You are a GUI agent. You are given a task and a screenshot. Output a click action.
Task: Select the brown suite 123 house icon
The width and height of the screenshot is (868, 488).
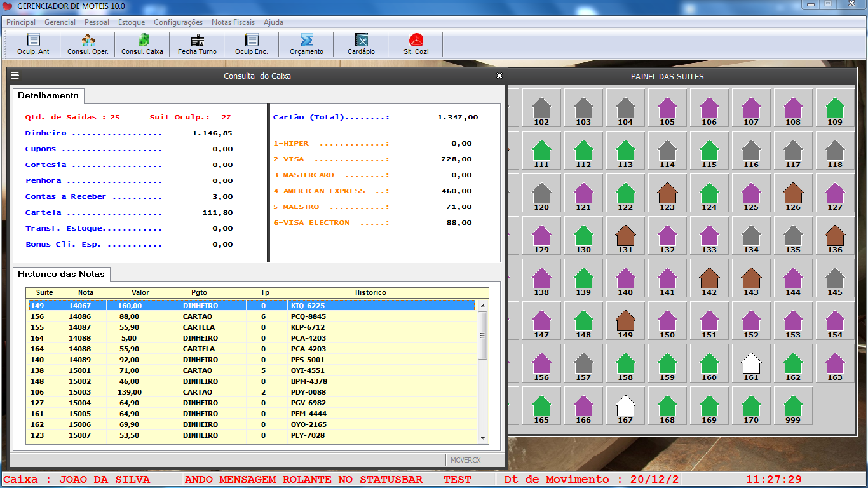tap(667, 193)
